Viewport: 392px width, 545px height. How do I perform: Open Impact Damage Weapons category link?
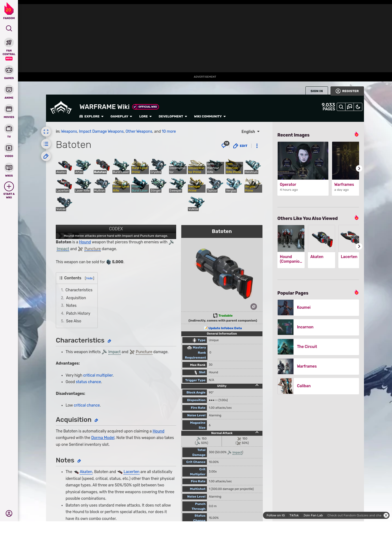[x=101, y=131]
